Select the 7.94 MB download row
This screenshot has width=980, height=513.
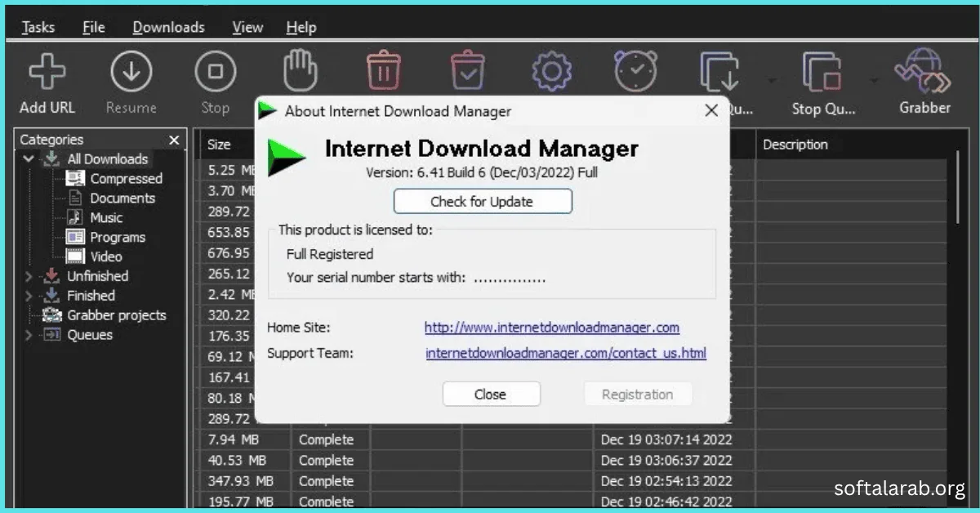coord(573,439)
